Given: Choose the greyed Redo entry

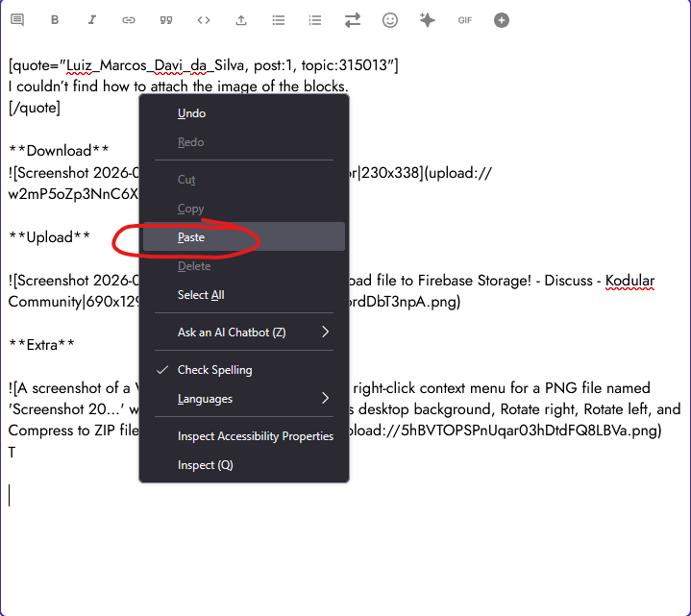Looking at the screenshot, I should pos(244,142).
